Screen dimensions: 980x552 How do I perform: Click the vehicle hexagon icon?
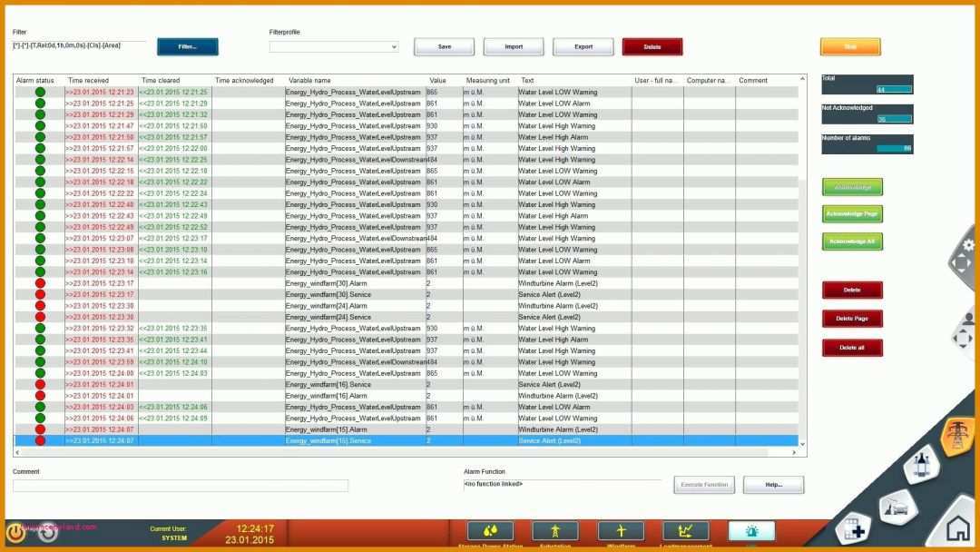(897, 507)
